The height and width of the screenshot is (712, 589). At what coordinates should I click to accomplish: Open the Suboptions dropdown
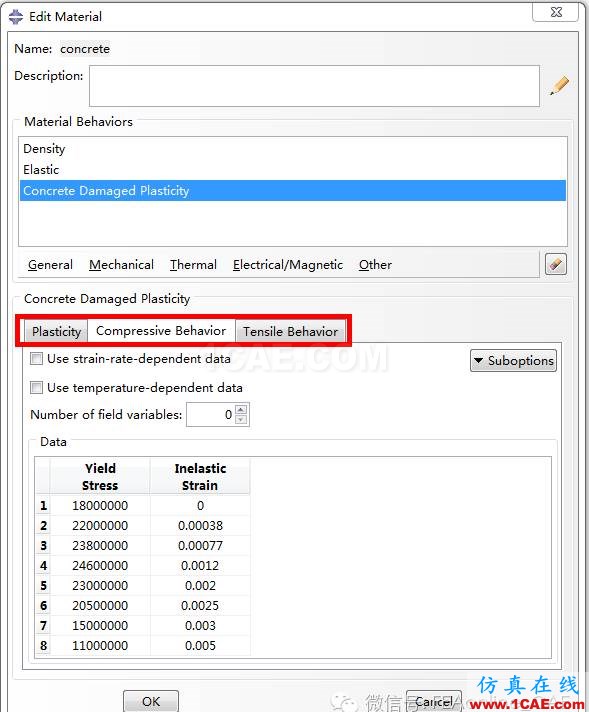tap(513, 361)
